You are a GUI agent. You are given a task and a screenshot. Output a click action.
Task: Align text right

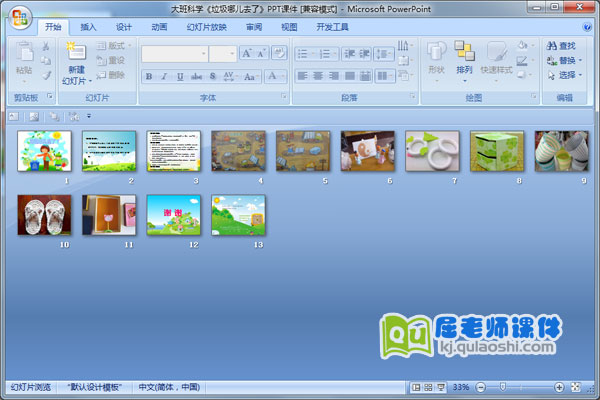334,76
